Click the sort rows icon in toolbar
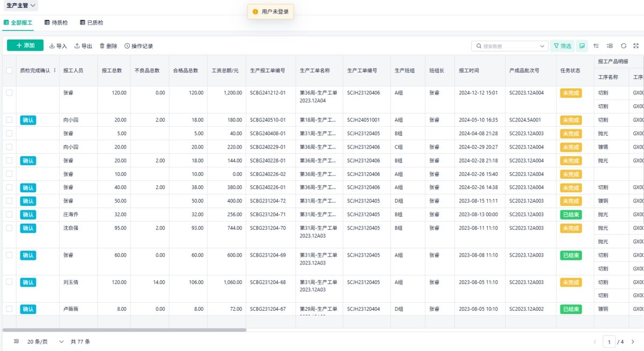The width and height of the screenshot is (644, 351). click(596, 46)
